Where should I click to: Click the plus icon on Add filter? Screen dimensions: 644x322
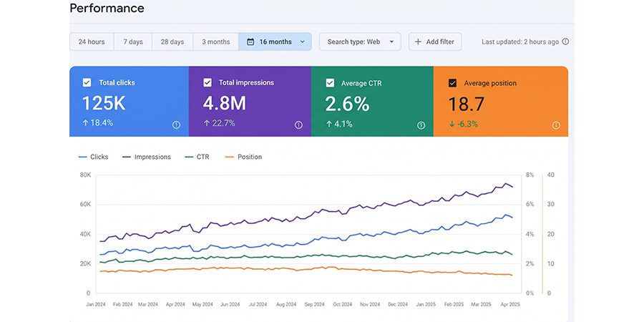(418, 42)
